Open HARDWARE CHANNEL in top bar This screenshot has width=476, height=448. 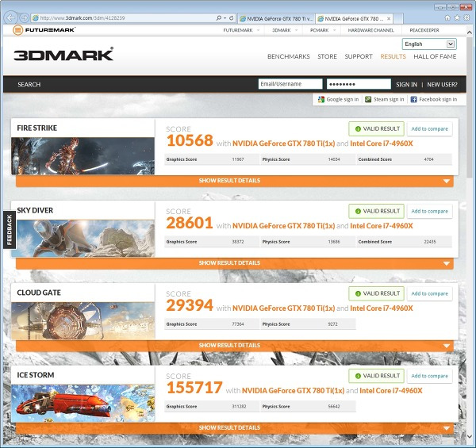point(370,30)
